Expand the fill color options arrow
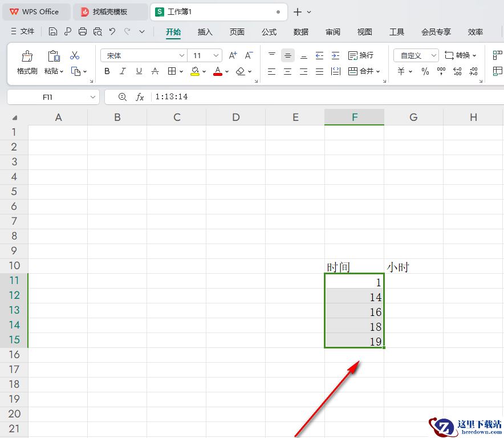Viewport: 504px width, 438px height. click(x=204, y=71)
